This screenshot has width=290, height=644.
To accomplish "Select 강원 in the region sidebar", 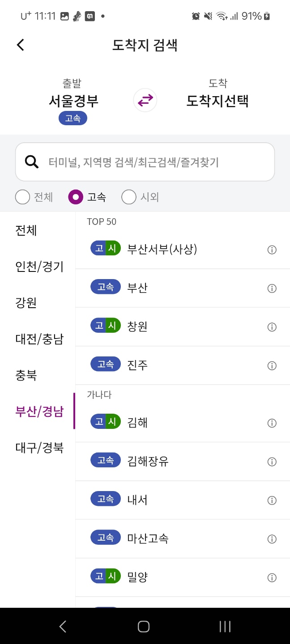I will tap(27, 303).
